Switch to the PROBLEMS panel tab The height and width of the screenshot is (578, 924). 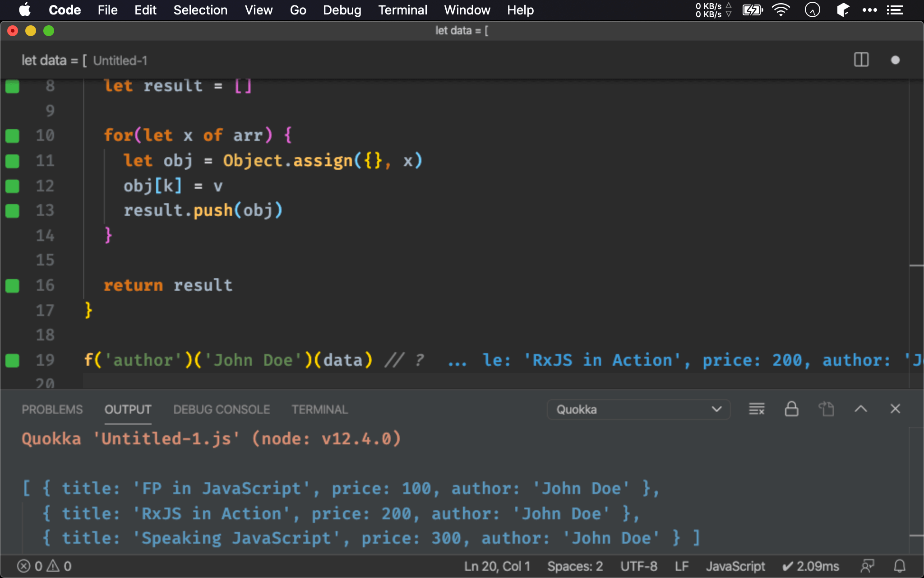coord(52,410)
